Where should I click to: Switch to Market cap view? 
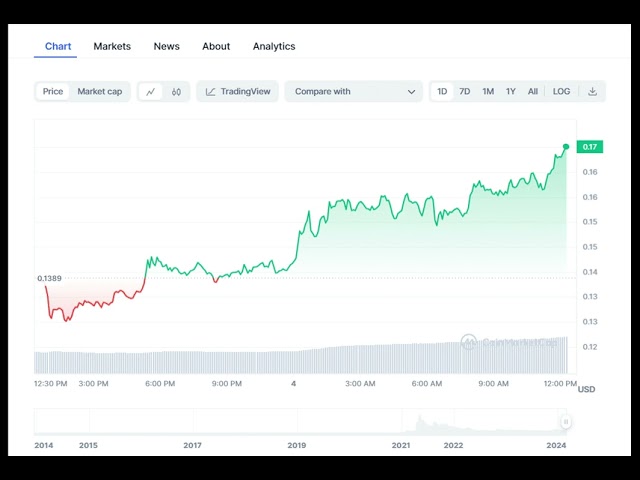[x=100, y=92]
